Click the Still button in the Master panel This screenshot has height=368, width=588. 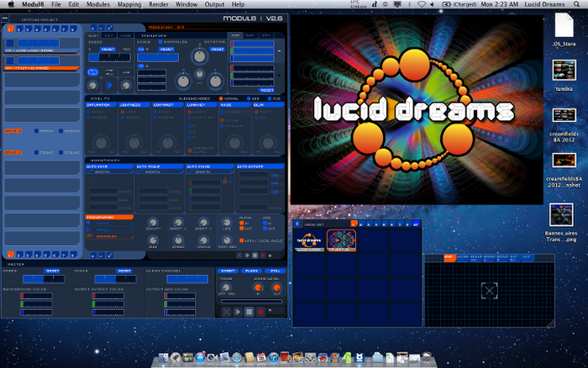click(275, 271)
